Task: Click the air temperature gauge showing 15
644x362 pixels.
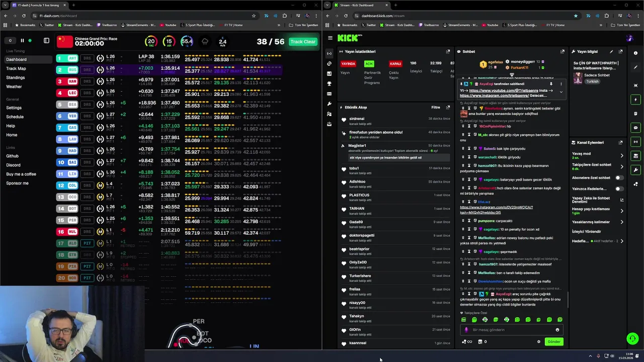Action: click(169, 42)
